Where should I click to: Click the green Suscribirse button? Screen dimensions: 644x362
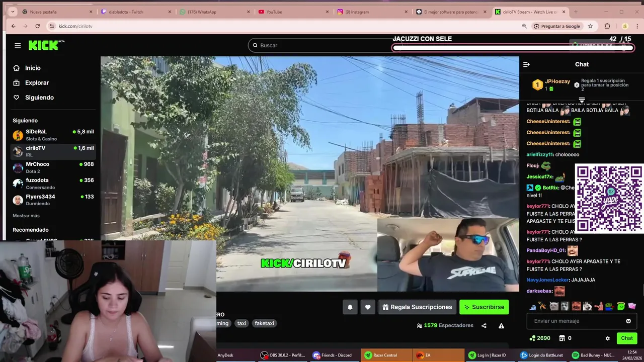[484, 307]
